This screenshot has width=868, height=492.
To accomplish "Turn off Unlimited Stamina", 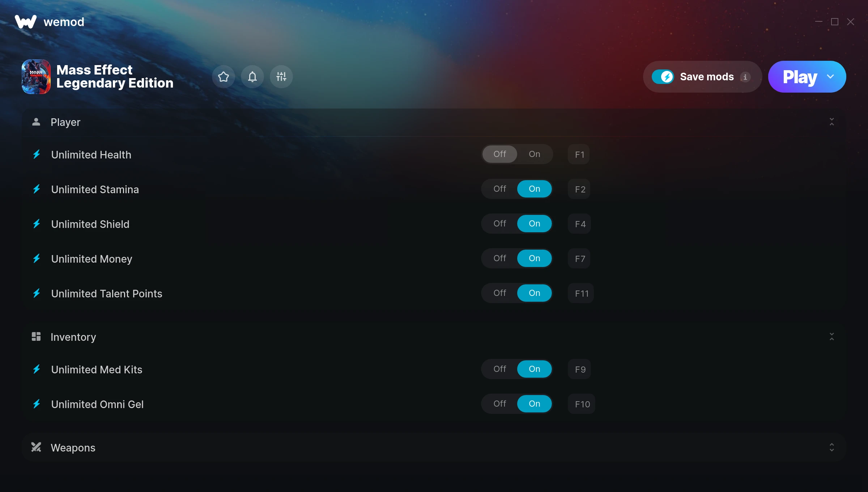I will coord(500,189).
